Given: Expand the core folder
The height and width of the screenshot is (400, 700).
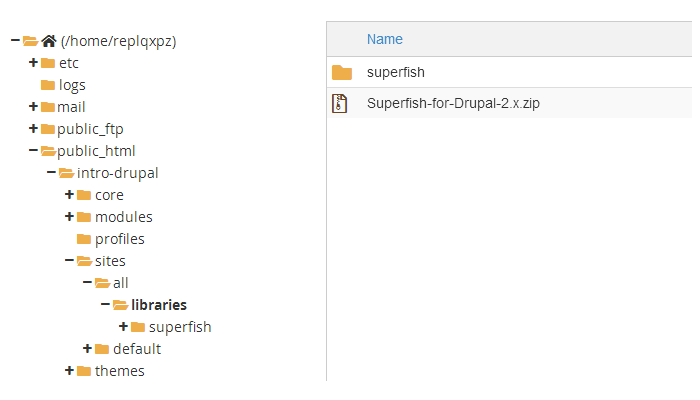Looking at the screenshot, I should [69, 195].
